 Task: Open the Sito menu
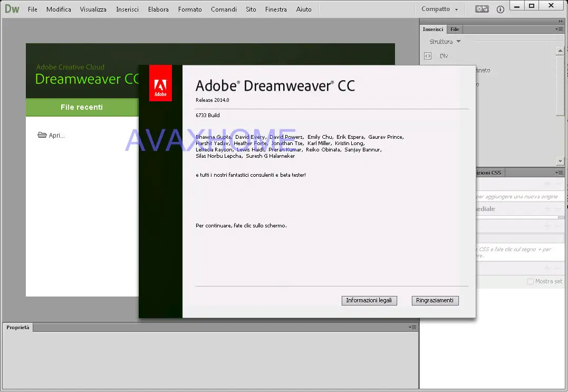[251, 9]
